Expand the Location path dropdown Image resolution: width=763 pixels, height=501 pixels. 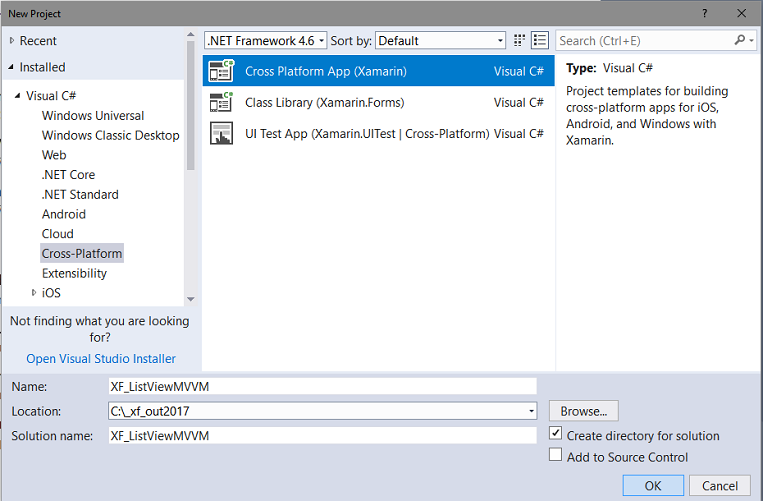pos(531,411)
